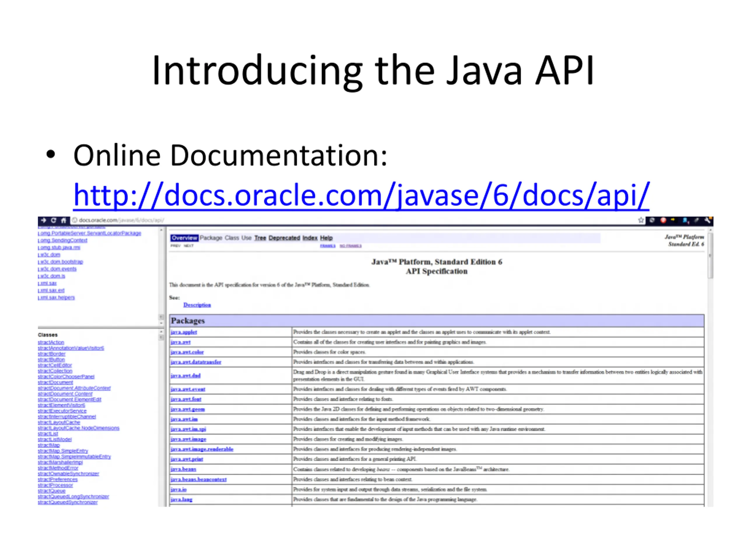Select the Overview navigation tab
The image size is (747, 560).
[x=184, y=238]
